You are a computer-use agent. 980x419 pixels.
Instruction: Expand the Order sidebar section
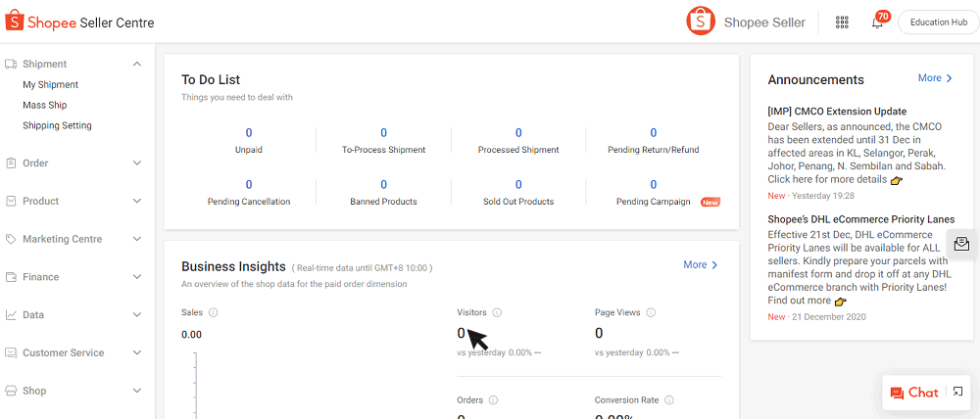(137, 163)
